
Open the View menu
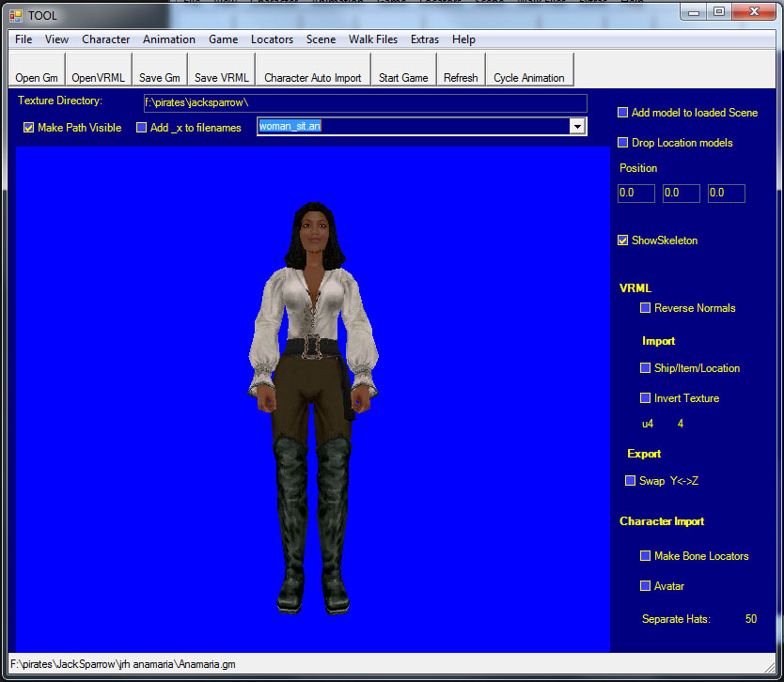(x=56, y=39)
